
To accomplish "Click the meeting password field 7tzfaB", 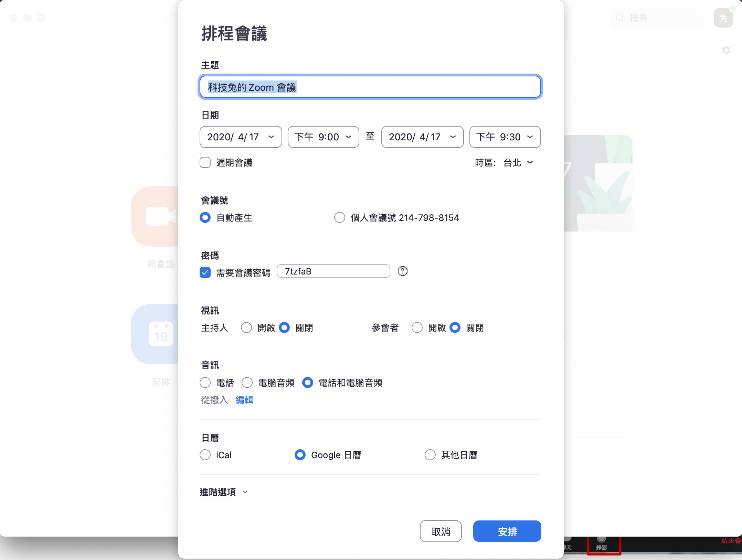I will pyautogui.click(x=333, y=271).
